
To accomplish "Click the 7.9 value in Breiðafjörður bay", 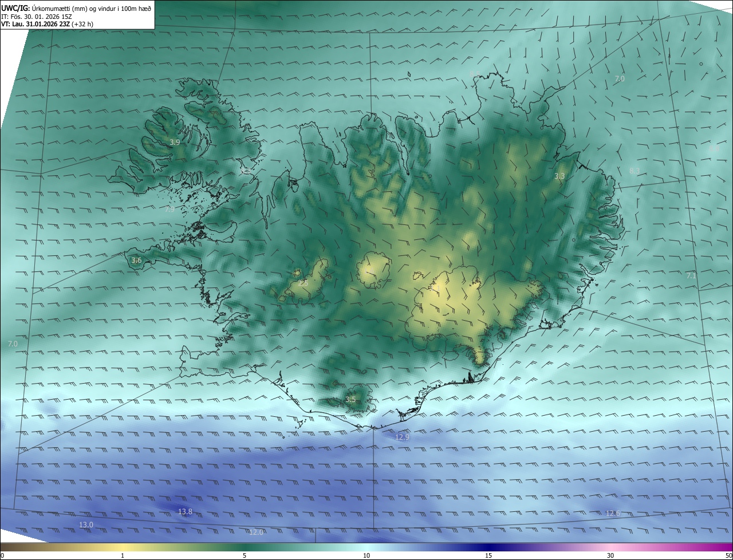I will 170,210.
